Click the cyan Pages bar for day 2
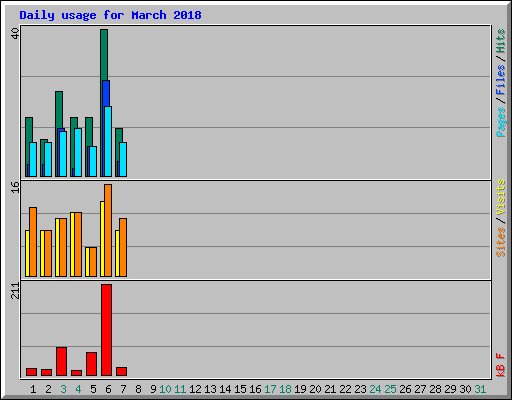This screenshot has height=400, width=512. [x=48, y=159]
